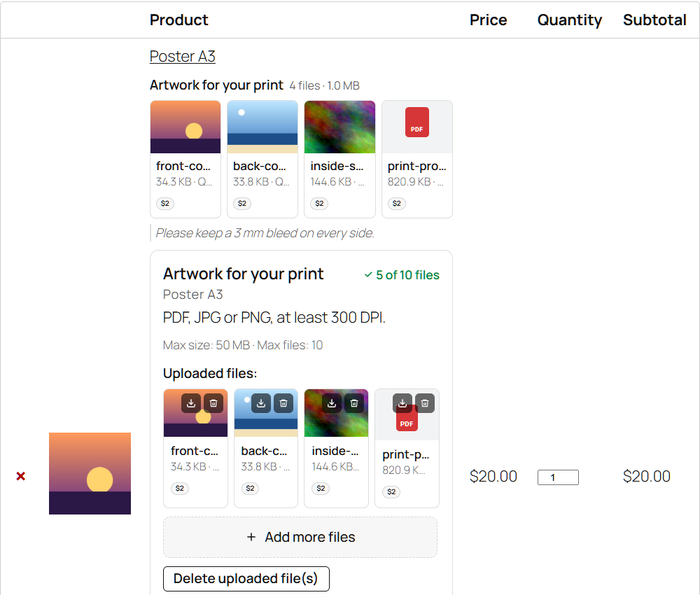Click $2 badge under back-c... uploaded file

tap(251, 489)
